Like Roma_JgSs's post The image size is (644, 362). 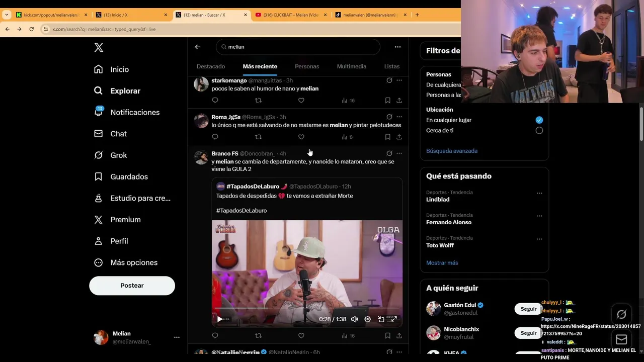[301, 137]
